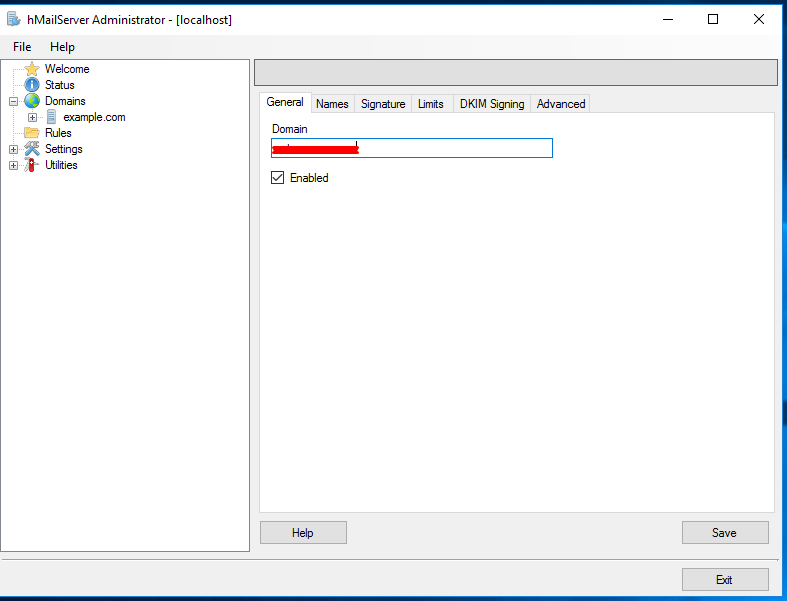Click the Save button

(x=725, y=533)
